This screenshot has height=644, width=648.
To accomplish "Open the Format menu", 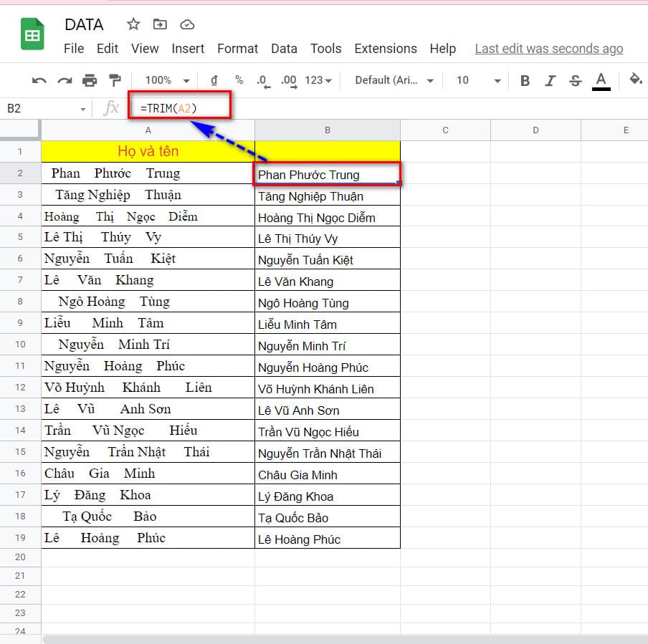I will (x=237, y=49).
